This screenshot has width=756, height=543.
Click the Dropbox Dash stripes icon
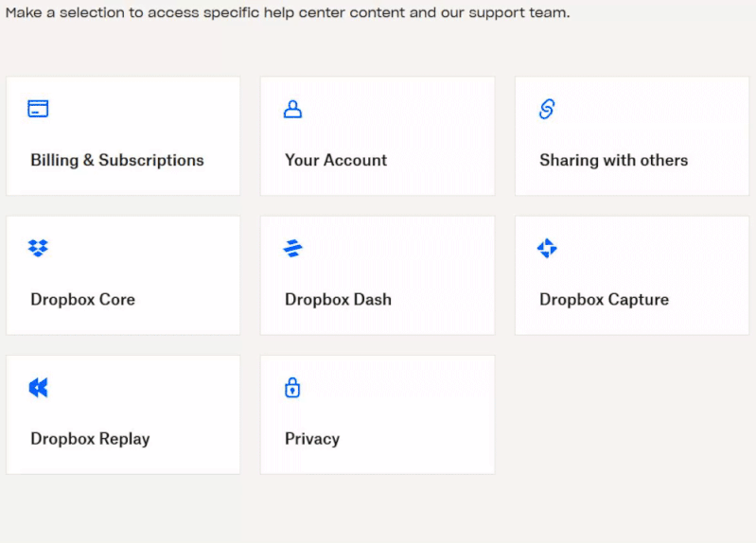(x=292, y=248)
